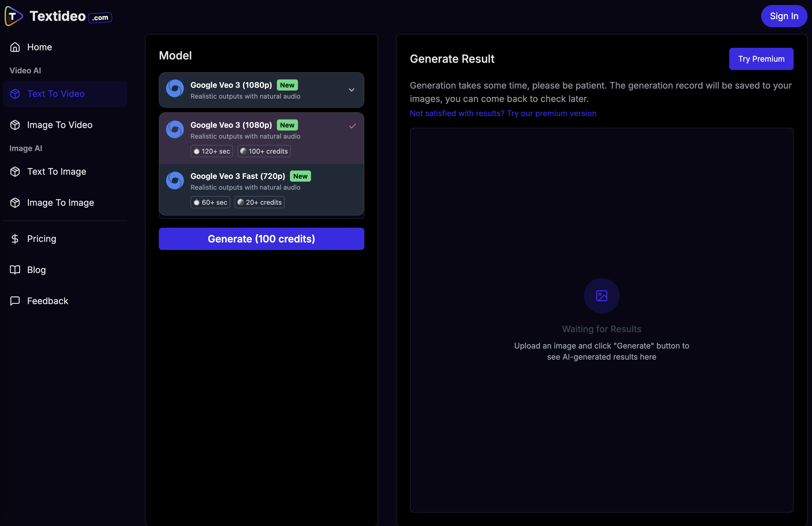Screen dimensions: 812x526
Task: Click the 100+ credits badge
Action: pos(264,151)
